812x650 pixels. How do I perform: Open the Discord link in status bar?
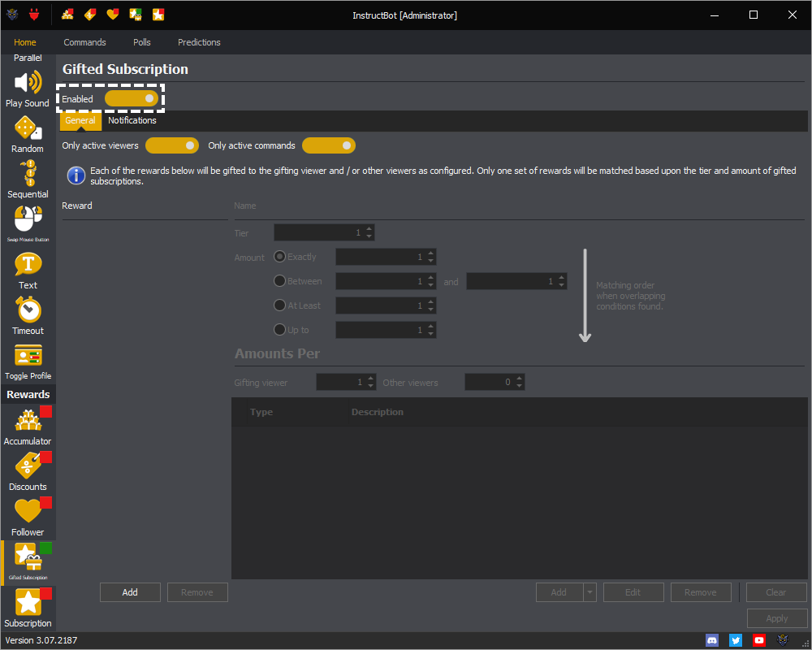coord(713,640)
